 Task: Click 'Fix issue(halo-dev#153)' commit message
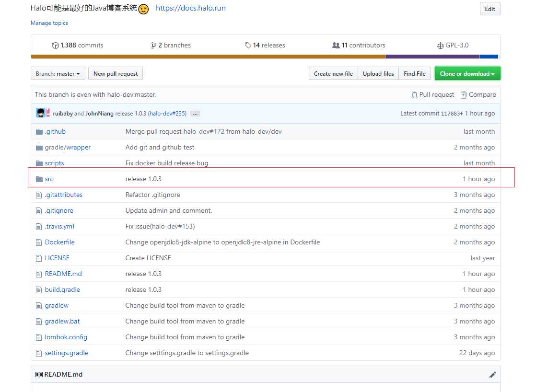(x=160, y=226)
